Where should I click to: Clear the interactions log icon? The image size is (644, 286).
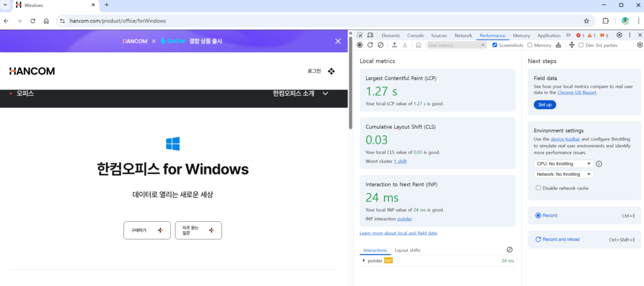point(509,250)
